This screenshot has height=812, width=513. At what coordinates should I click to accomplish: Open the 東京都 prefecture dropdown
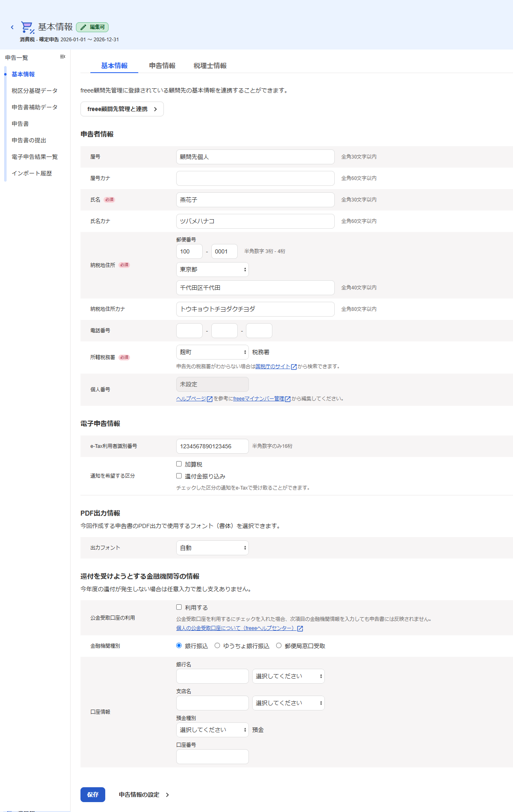213,270
